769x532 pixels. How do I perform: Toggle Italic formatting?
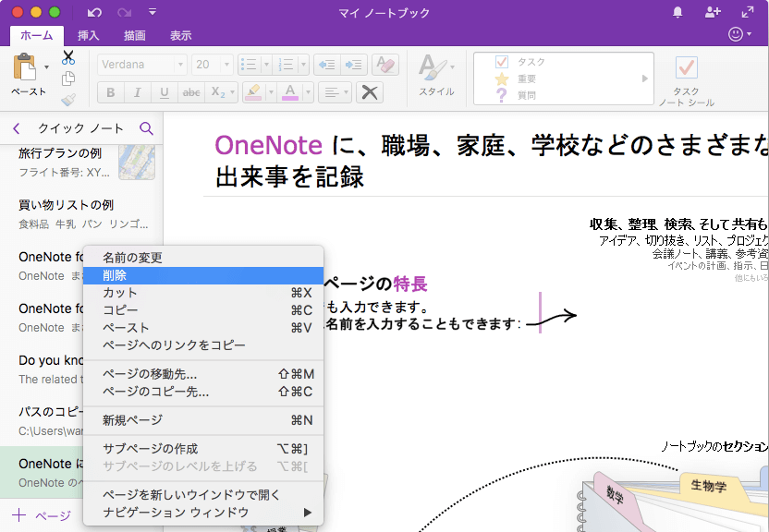click(138, 92)
